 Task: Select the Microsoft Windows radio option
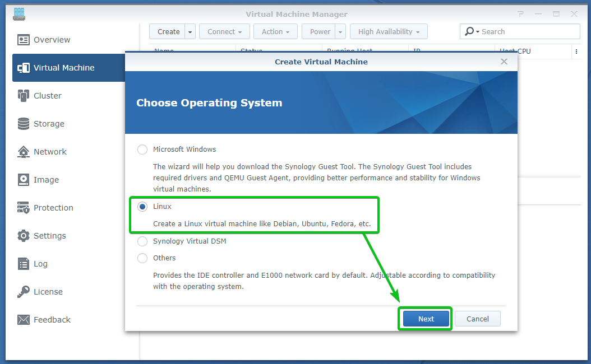pyautogui.click(x=142, y=150)
